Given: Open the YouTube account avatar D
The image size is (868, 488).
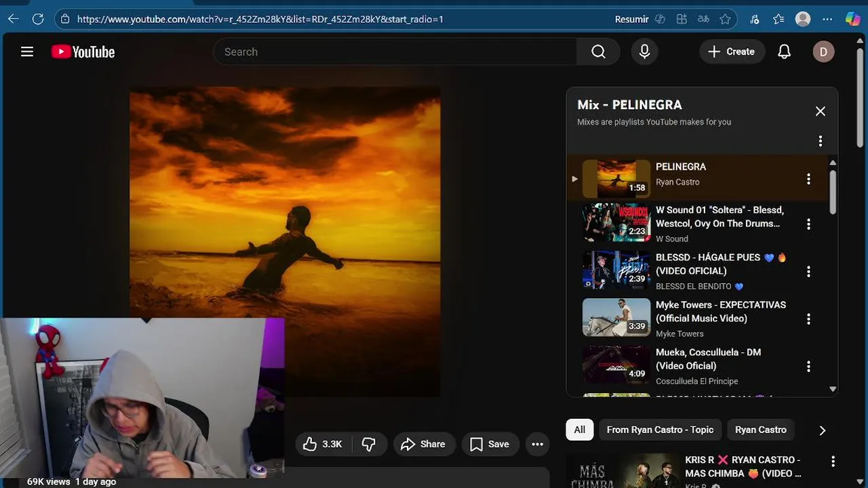Looking at the screenshot, I should point(823,52).
